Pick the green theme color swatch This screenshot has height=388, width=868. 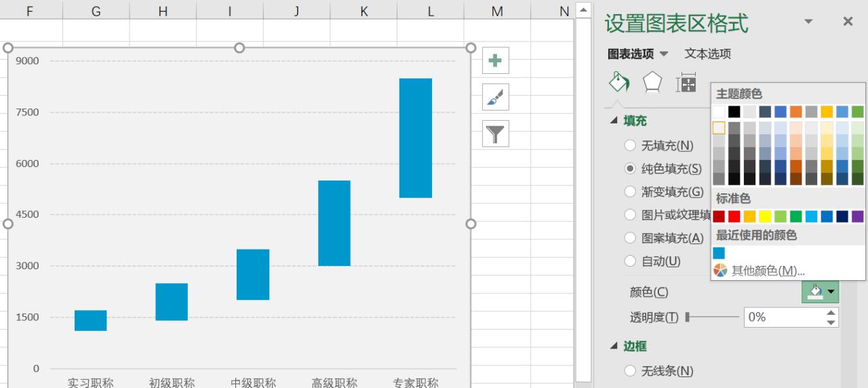[x=858, y=111]
